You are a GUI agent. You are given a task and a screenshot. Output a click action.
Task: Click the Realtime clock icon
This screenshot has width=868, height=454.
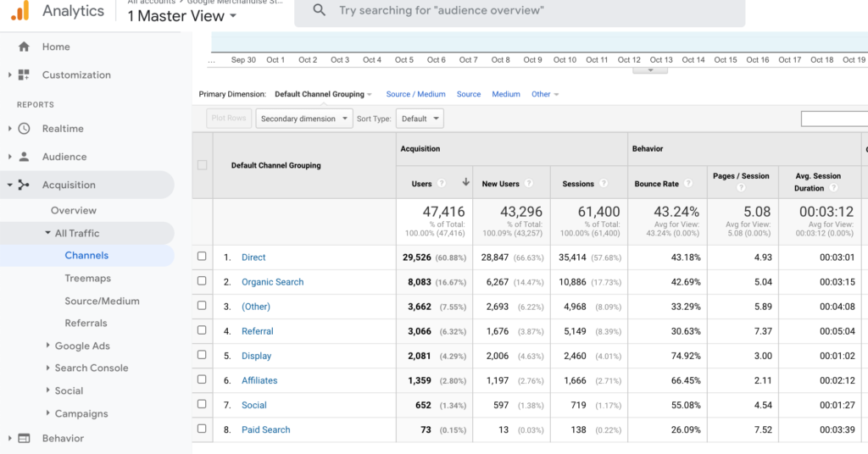click(24, 129)
